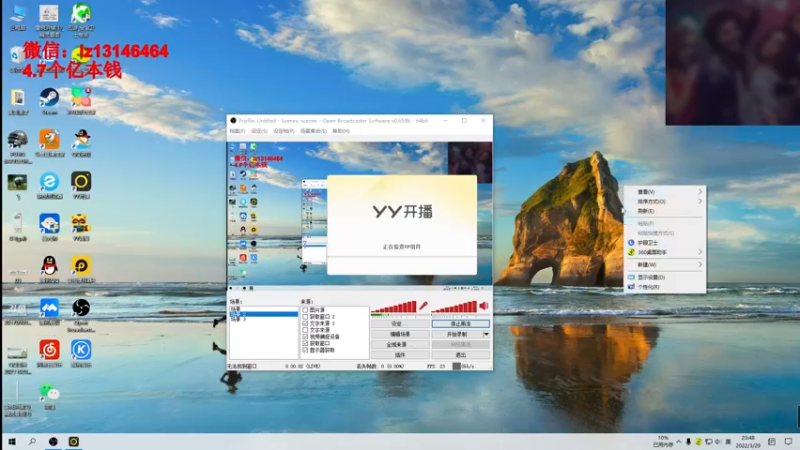Show hidden tray icons chevron
Image resolution: width=800 pixels, height=450 pixels.
pyautogui.click(x=679, y=442)
